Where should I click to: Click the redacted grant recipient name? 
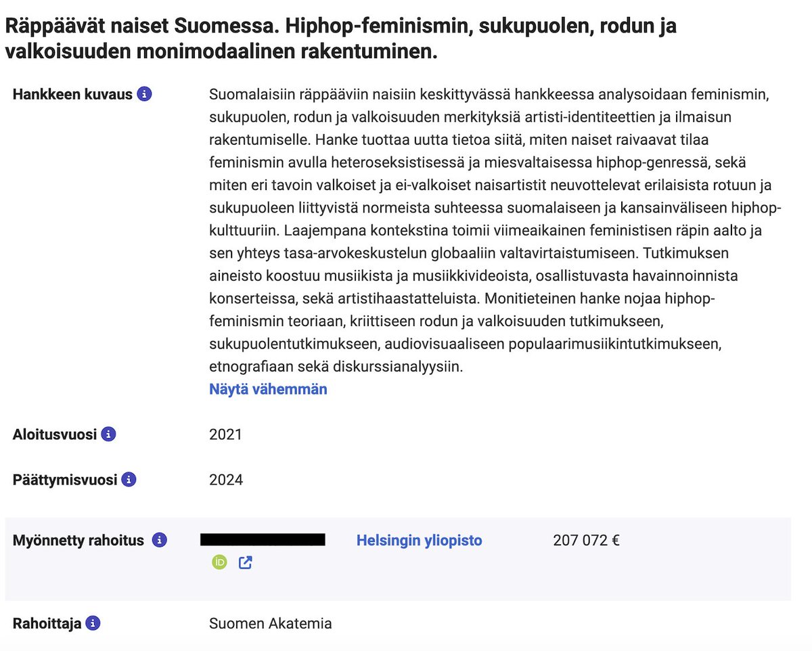(x=263, y=539)
